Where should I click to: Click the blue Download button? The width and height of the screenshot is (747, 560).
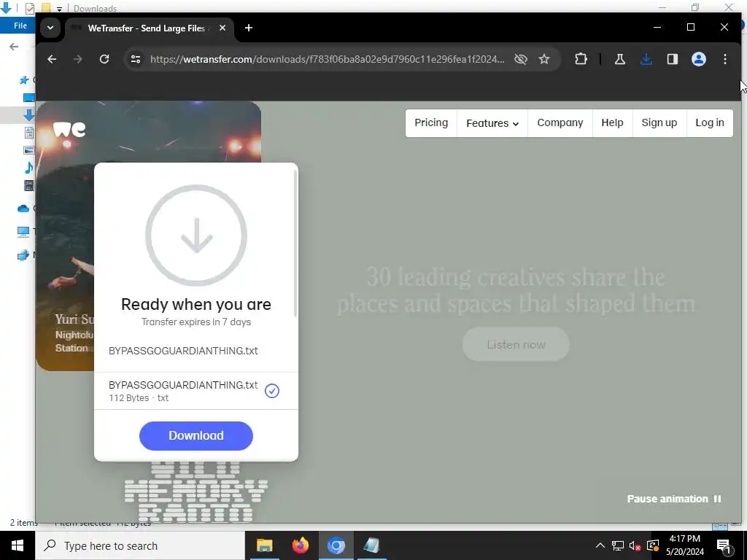click(196, 436)
